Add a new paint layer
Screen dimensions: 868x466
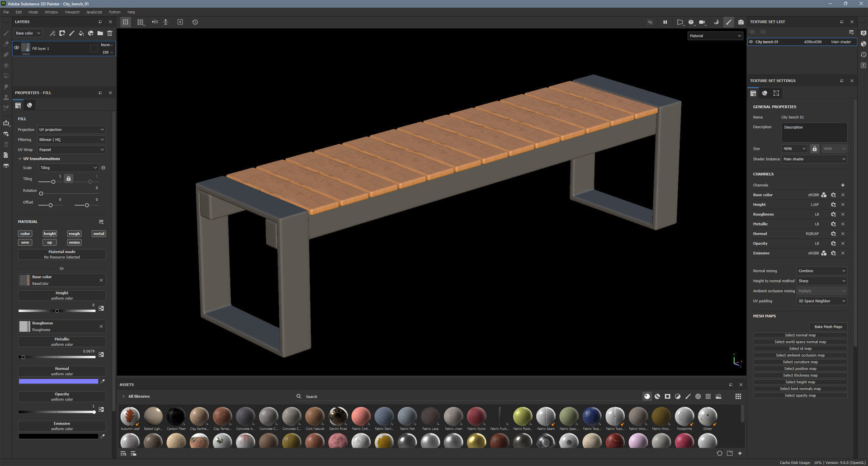pos(71,33)
